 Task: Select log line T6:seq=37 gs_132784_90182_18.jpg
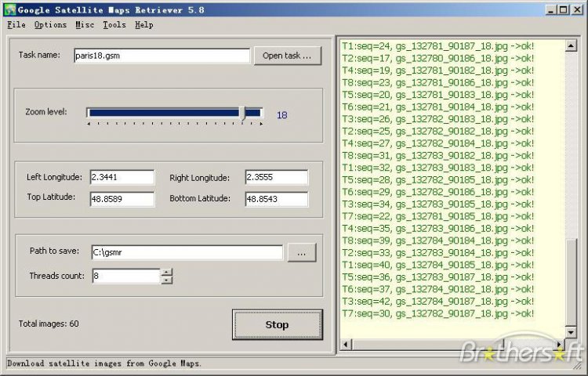tap(437, 289)
